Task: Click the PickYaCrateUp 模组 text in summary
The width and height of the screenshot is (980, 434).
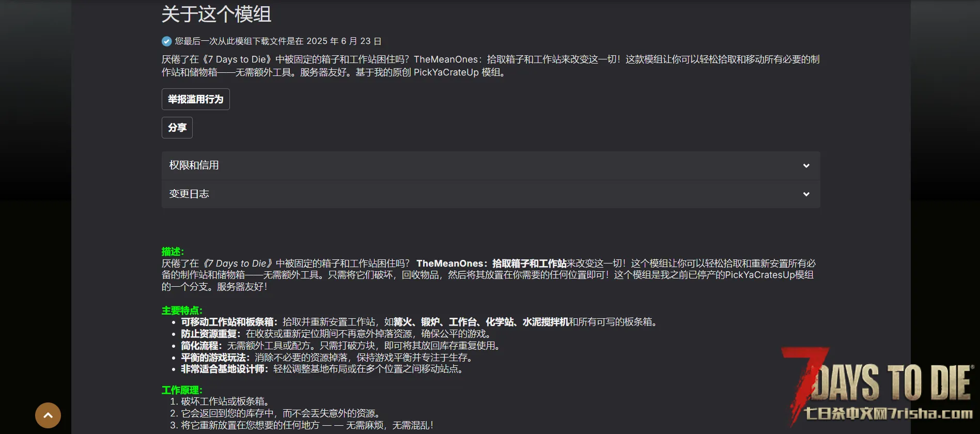Action: pos(459,72)
